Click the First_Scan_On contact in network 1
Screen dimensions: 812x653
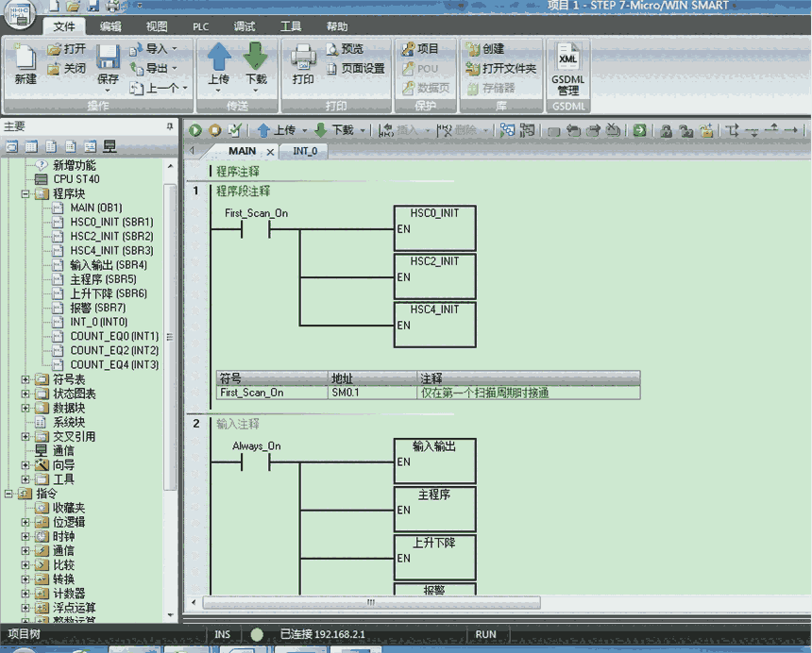click(256, 229)
